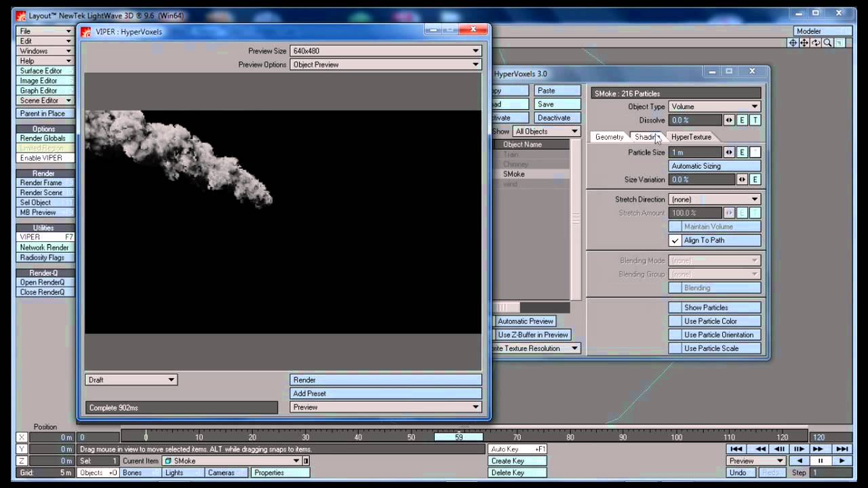Image resolution: width=868 pixels, height=488 pixels.
Task: Open the Preview Size dropdown
Action: pyautogui.click(x=386, y=51)
